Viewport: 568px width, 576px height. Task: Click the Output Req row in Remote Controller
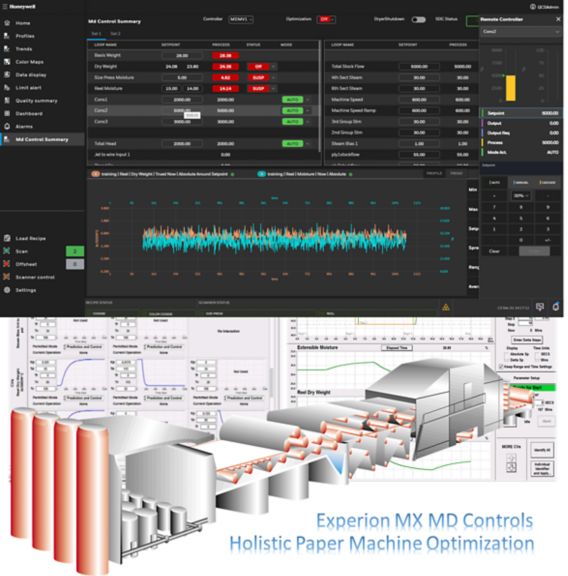coord(522,133)
